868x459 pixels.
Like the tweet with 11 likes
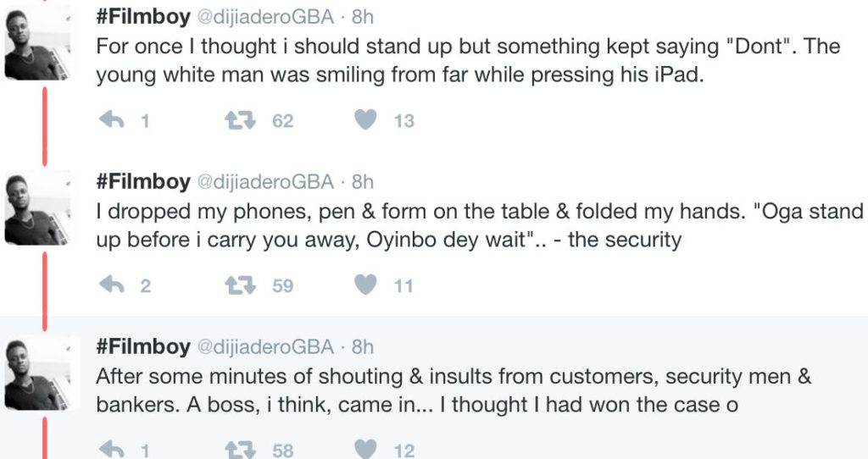(x=366, y=285)
